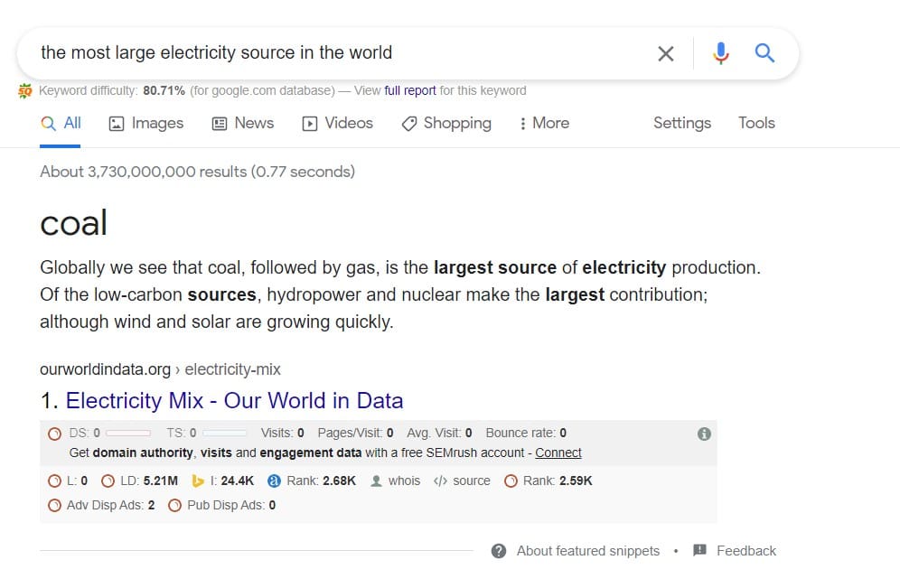900x588 pixels.
Task: Open whois lookup for the result
Action: [404, 481]
